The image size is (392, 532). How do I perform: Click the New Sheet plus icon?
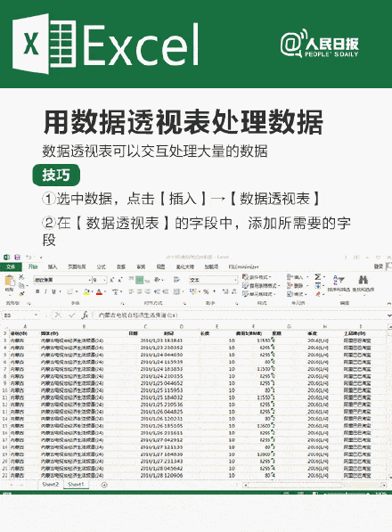coord(104,485)
